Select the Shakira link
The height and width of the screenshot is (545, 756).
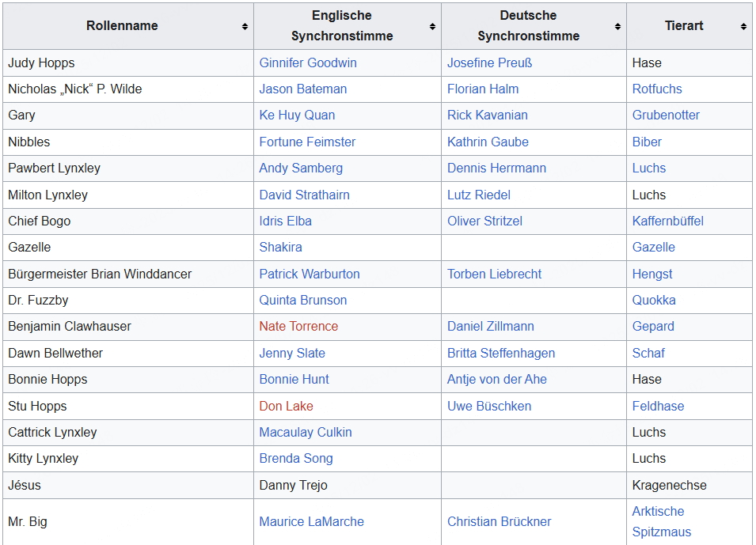280,247
